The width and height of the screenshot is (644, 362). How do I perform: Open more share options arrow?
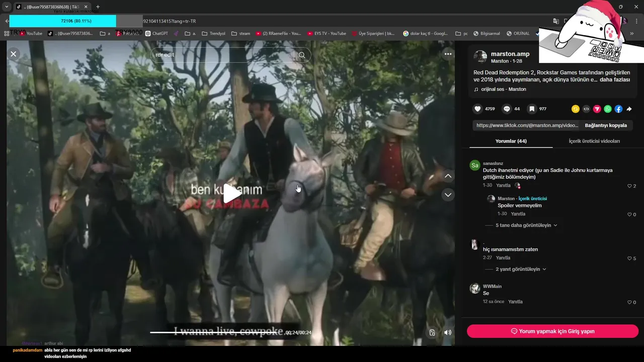(629, 109)
